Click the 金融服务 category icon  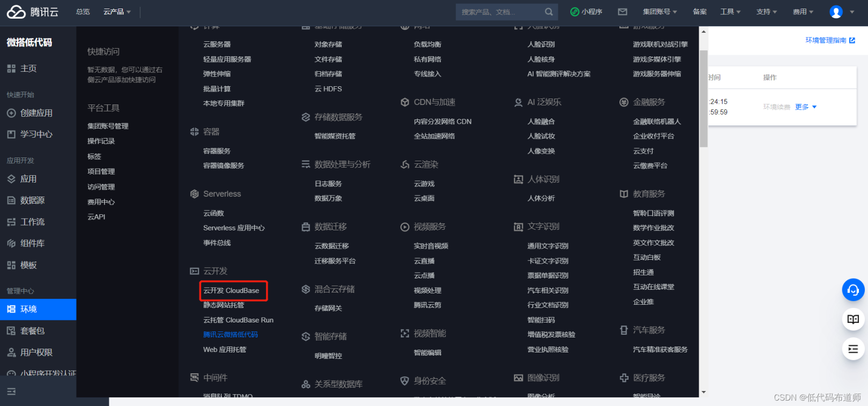(624, 102)
